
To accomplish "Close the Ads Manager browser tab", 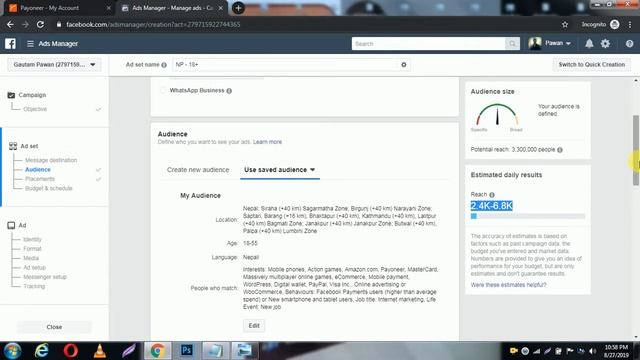I will (x=221, y=8).
